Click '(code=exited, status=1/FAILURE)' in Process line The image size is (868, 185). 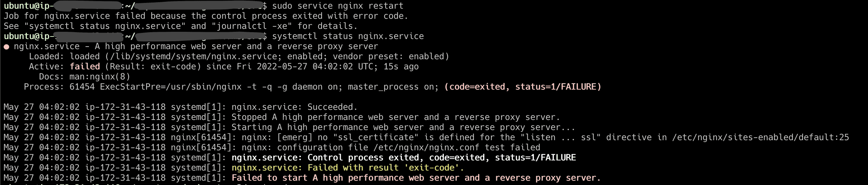pyautogui.click(x=523, y=87)
